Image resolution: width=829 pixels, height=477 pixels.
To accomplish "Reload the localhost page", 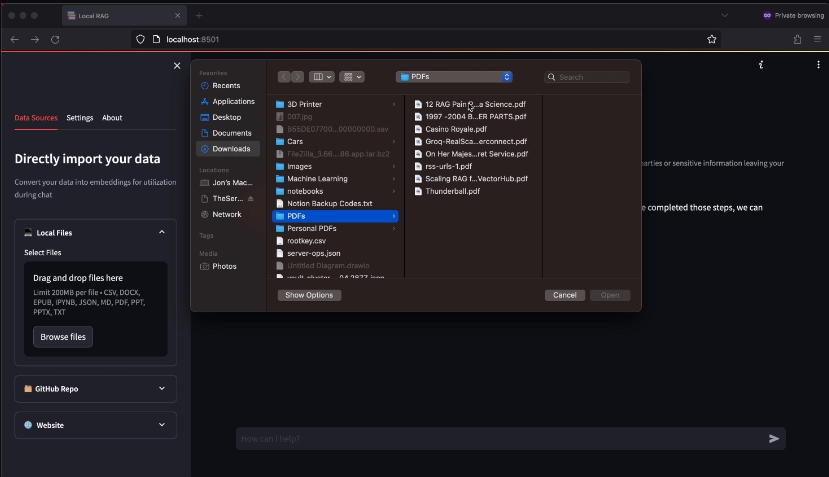I will [55, 39].
